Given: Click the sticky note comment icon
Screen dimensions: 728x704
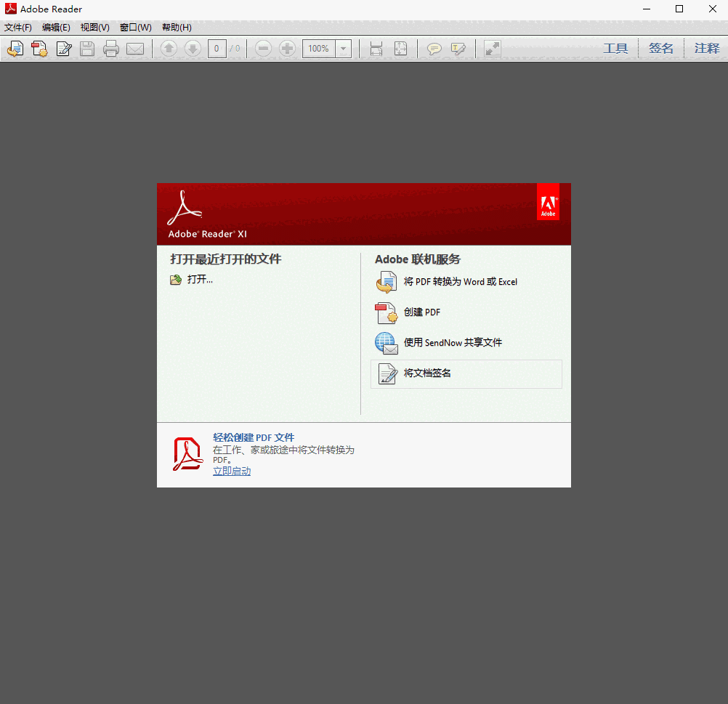Looking at the screenshot, I should (434, 49).
